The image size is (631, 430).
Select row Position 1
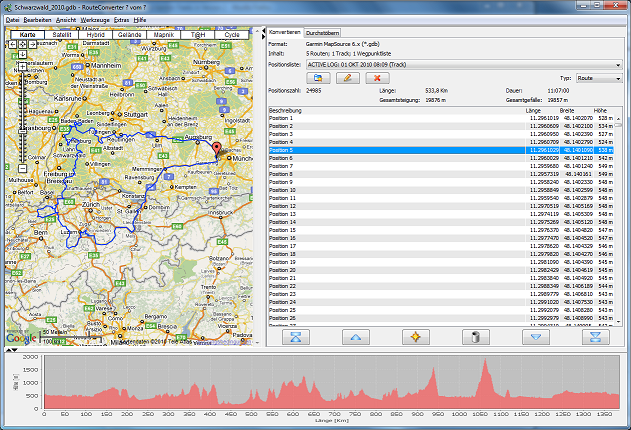pyautogui.click(x=441, y=118)
